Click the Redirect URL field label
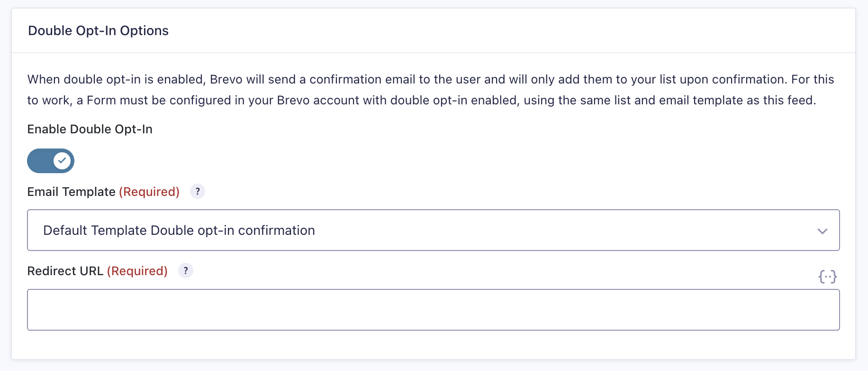Viewport: 868px width, 371px height. pos(65,271)
